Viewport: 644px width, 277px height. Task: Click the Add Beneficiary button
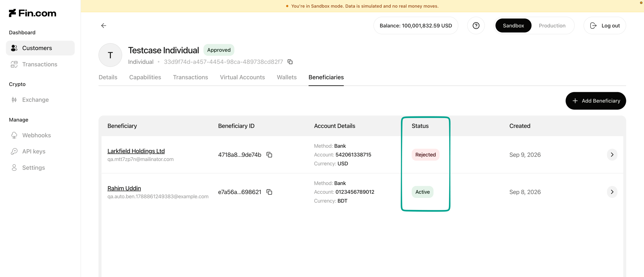596,101
